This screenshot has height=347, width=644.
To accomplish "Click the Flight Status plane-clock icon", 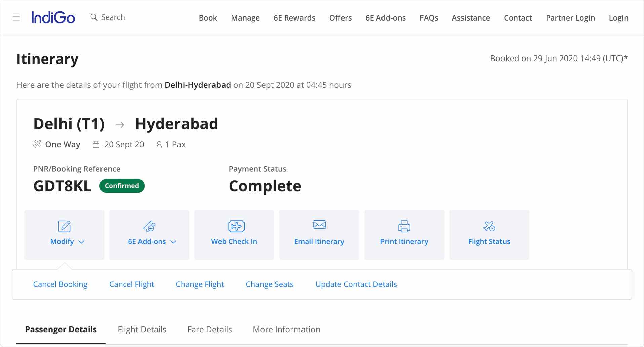I will (489, 226).
